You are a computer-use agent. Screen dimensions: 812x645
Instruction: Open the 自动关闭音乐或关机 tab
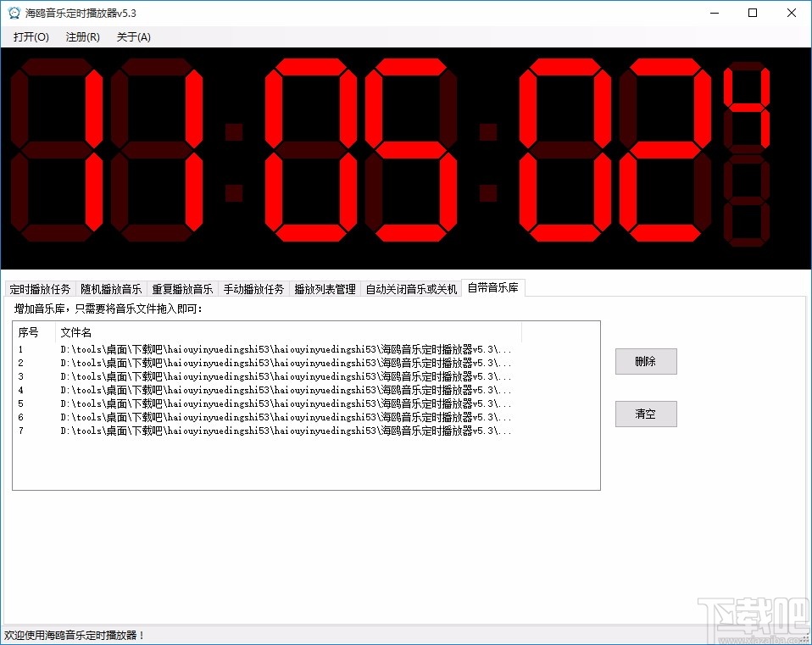[x=412, y=288]
